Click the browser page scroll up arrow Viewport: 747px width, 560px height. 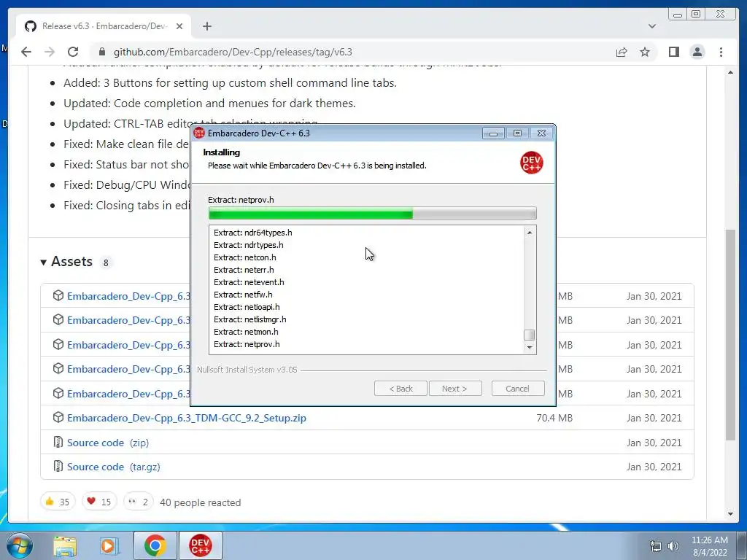[730, 72]
